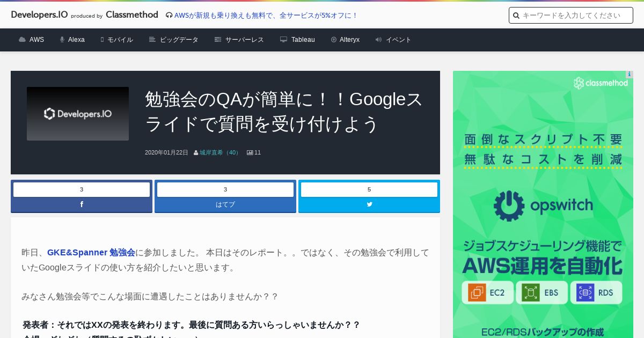644x338 pixels.
Task: Open the Alteryx navigation menu item
Action: (349, 40)
